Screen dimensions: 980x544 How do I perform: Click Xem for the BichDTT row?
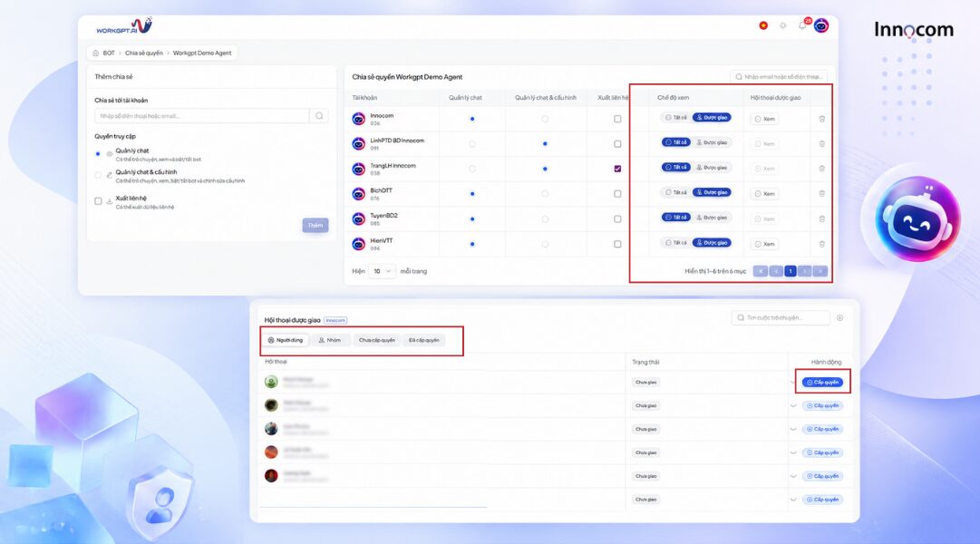pyautogui.click(x=764, y=194)
